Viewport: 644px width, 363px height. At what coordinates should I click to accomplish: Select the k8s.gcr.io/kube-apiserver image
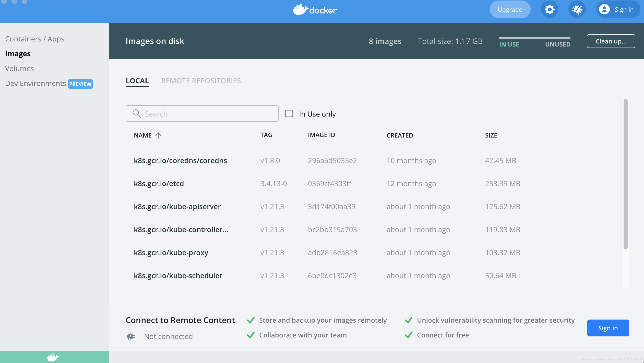[x=374, y=207]
